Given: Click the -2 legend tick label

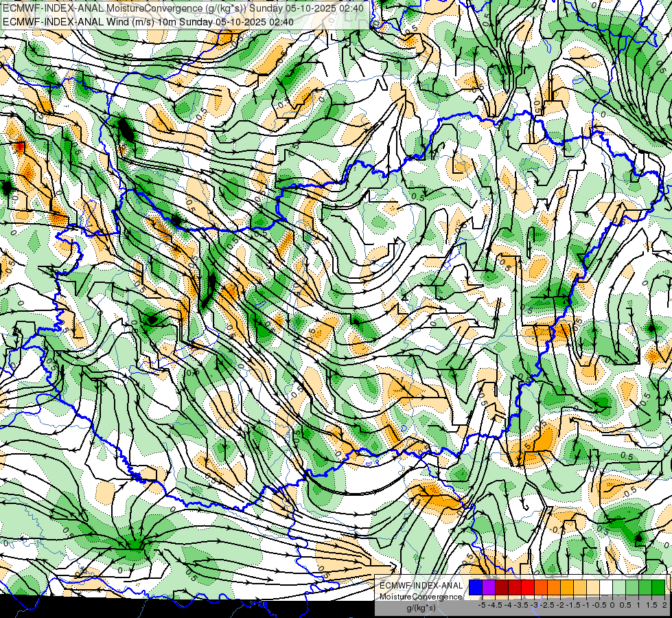Looking at the screenshot, I should [560, 605].
